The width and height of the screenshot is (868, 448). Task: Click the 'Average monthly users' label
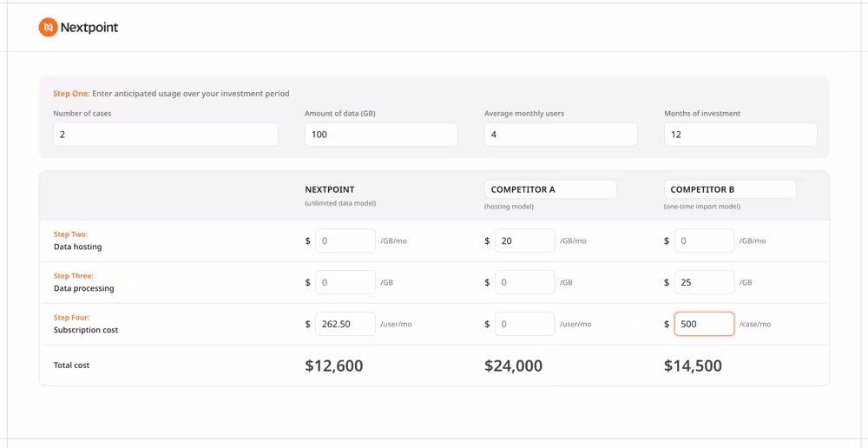pos(524,114)
